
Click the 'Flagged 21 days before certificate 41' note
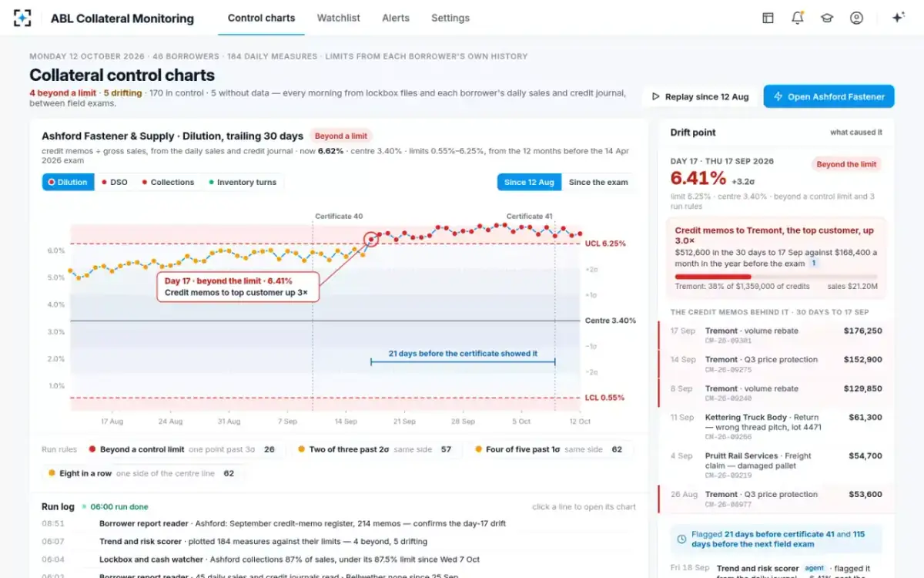776,539
